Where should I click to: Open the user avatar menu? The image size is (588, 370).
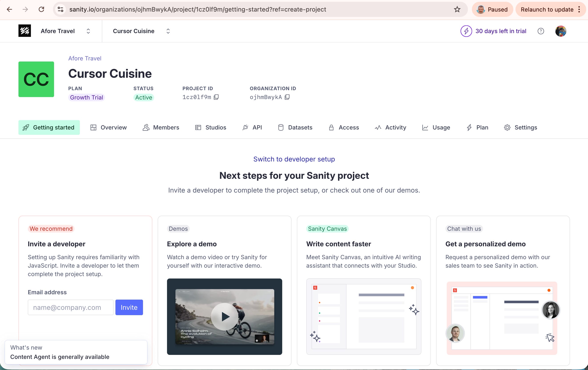(560, 31)
